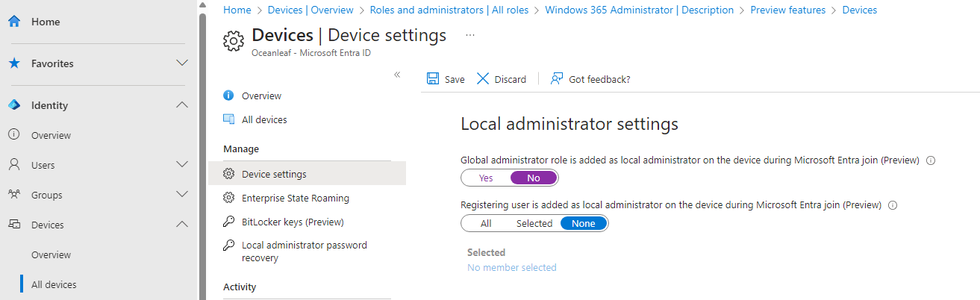
Task: Collapse the resource menu with double chevron
Action: [x=397, y=75]
